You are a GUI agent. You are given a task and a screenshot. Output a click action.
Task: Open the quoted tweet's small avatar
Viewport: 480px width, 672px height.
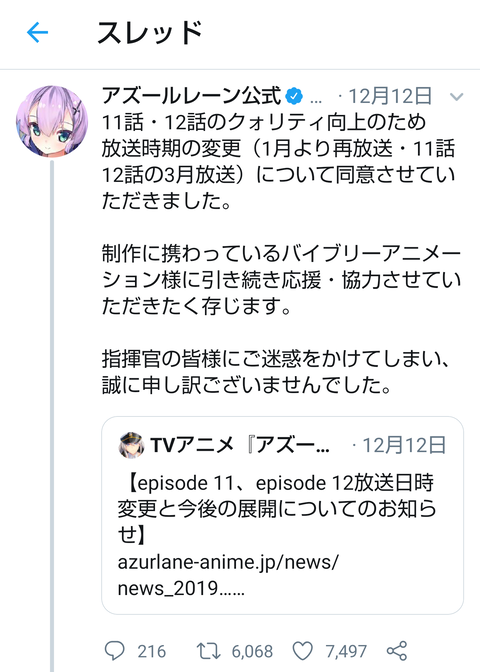(x=131, y=445)
